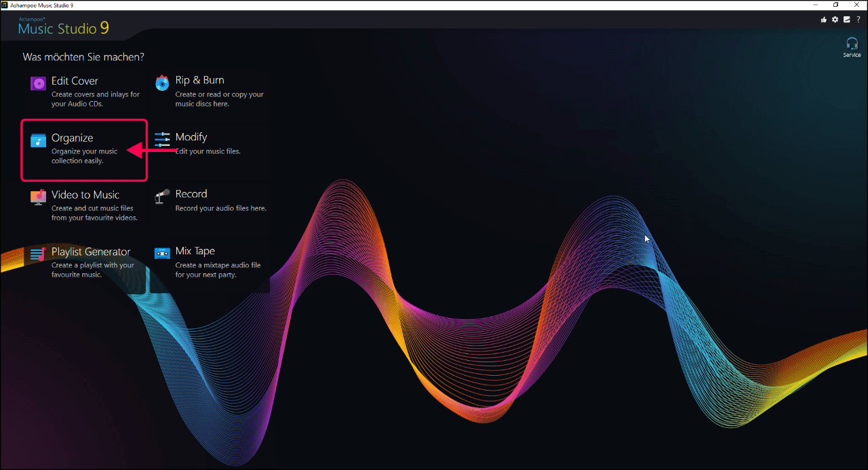Select the 'Record' title text
This screenshot has width=868, height=470.
[191, 194]
